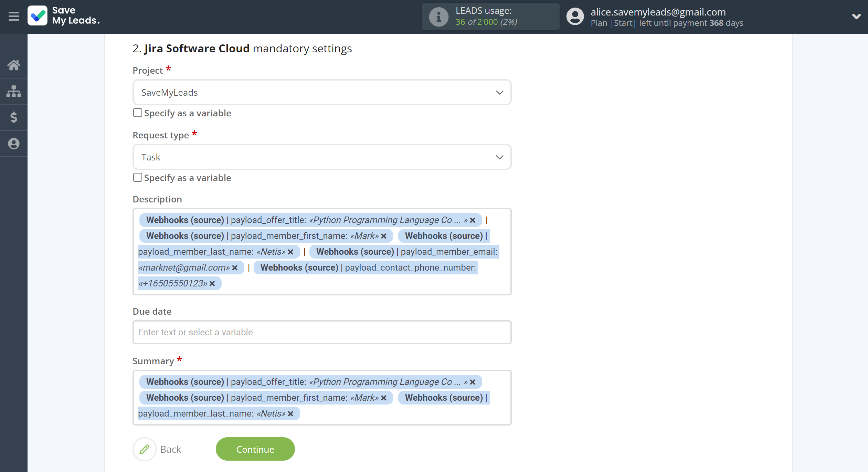The image size is (868, 472).
Task: Click the LEADS usage info icon
Action: [438, 17]
